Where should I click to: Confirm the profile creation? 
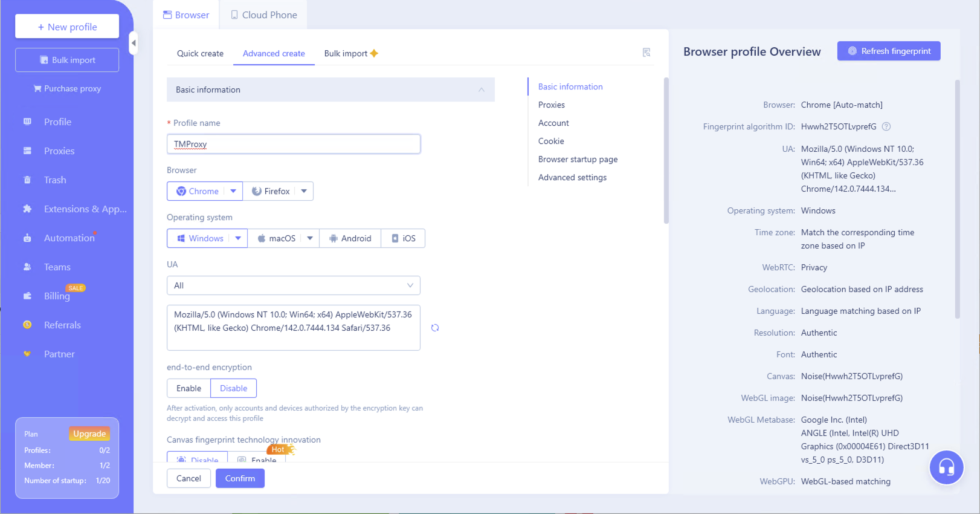click(240, 478)
